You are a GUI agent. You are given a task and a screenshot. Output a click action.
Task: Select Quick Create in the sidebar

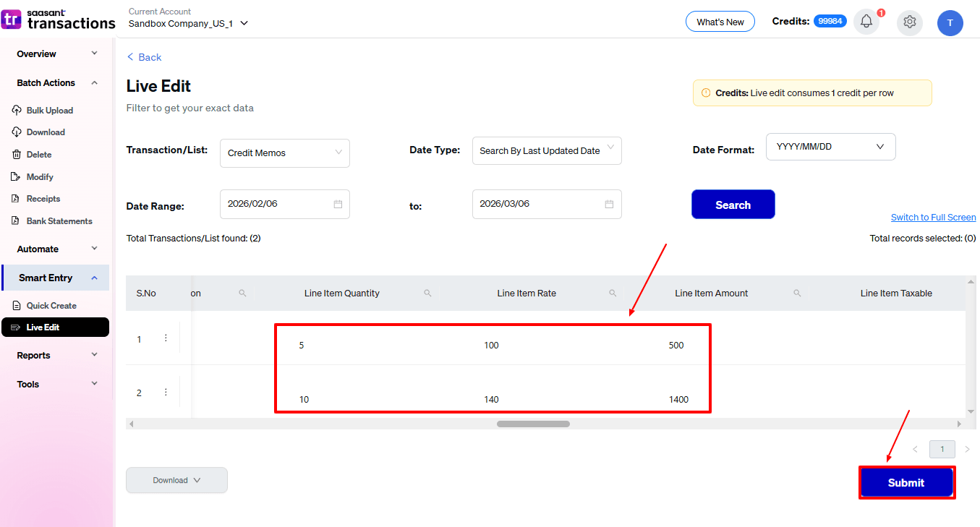click(51, 306)
